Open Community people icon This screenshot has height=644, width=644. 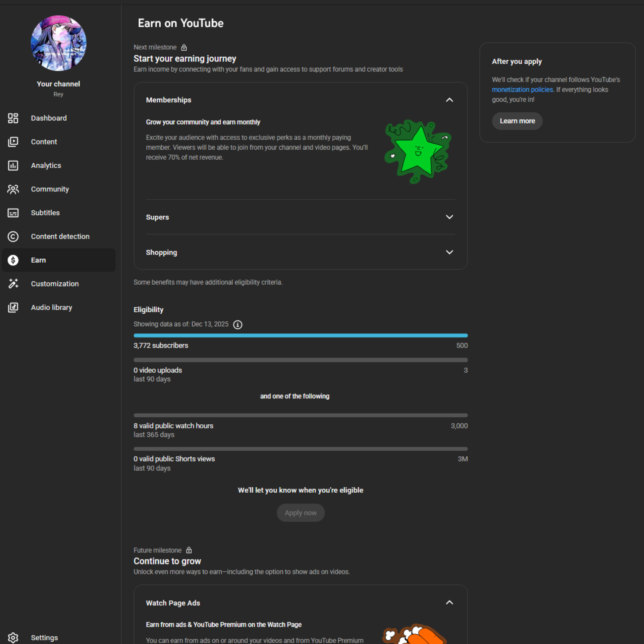tap(13, 189)
